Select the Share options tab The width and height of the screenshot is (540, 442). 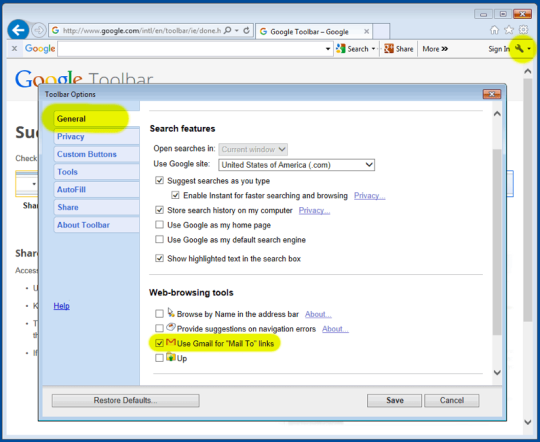(96, 207)
